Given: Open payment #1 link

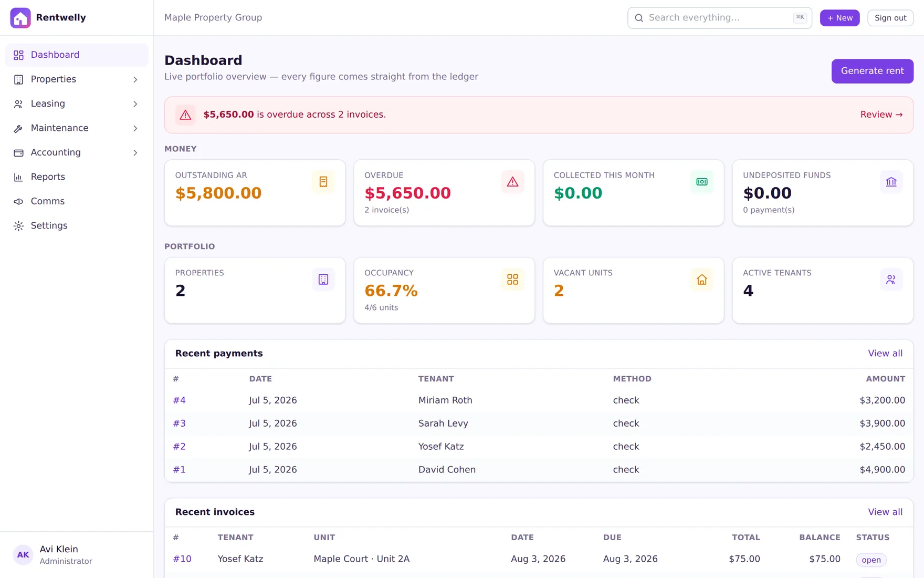Looking at the screenshot, I should pyautogui.click(x=180, y=470).
